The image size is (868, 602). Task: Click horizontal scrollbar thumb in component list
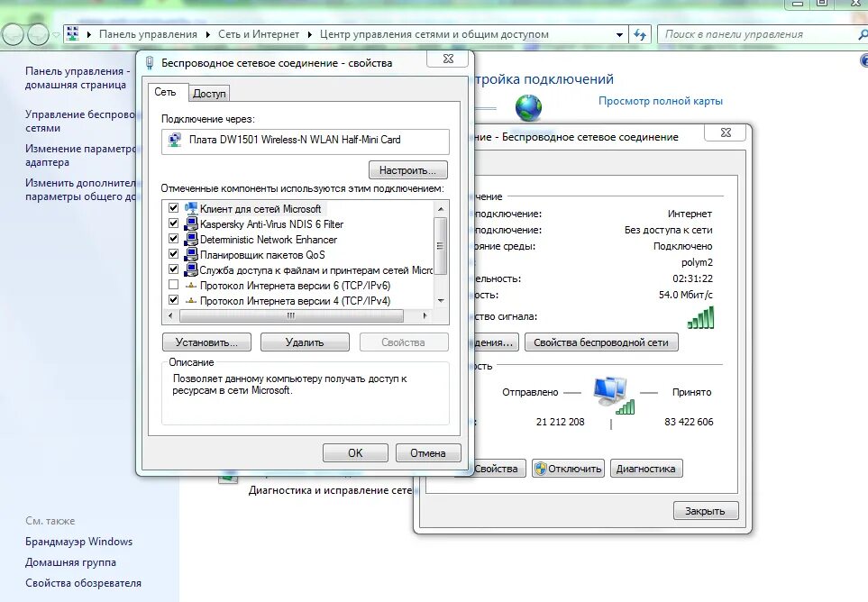(x=291, y=316)
